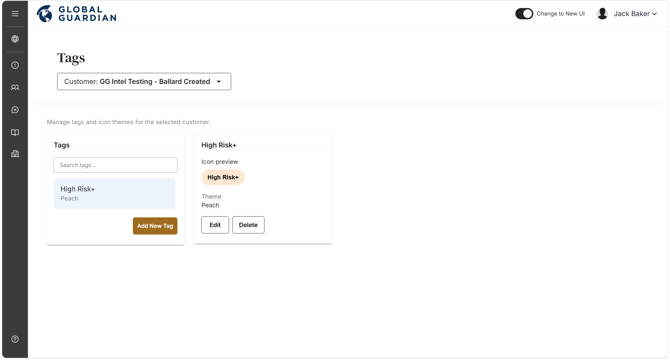Open the hamburger menu in the sidebar
Viewport: 670px width, 360px height.
coord(15,14)
